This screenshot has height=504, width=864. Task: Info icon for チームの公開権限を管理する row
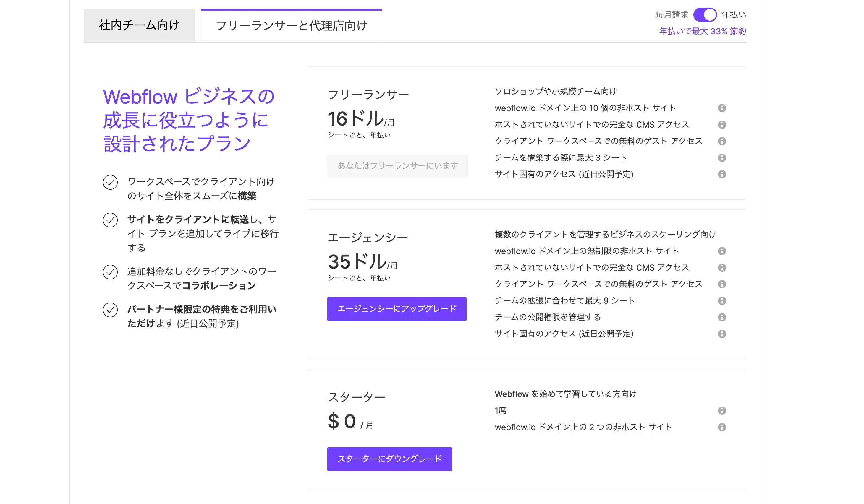722,317
